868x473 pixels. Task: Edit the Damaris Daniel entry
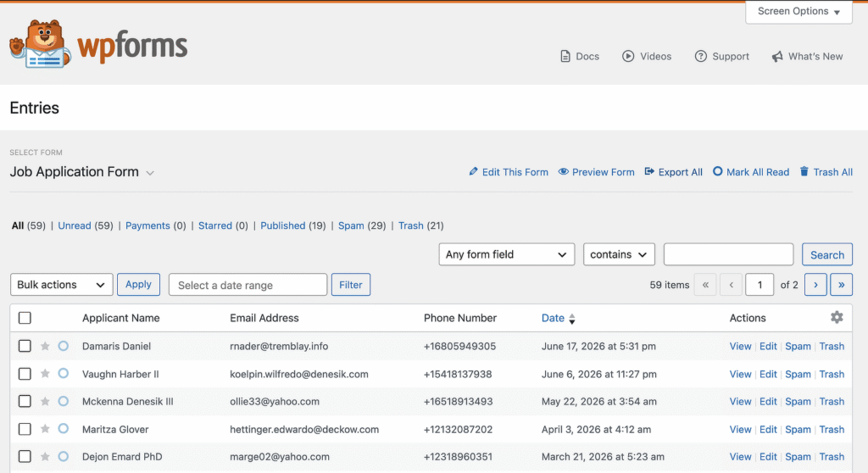point(768,346)
